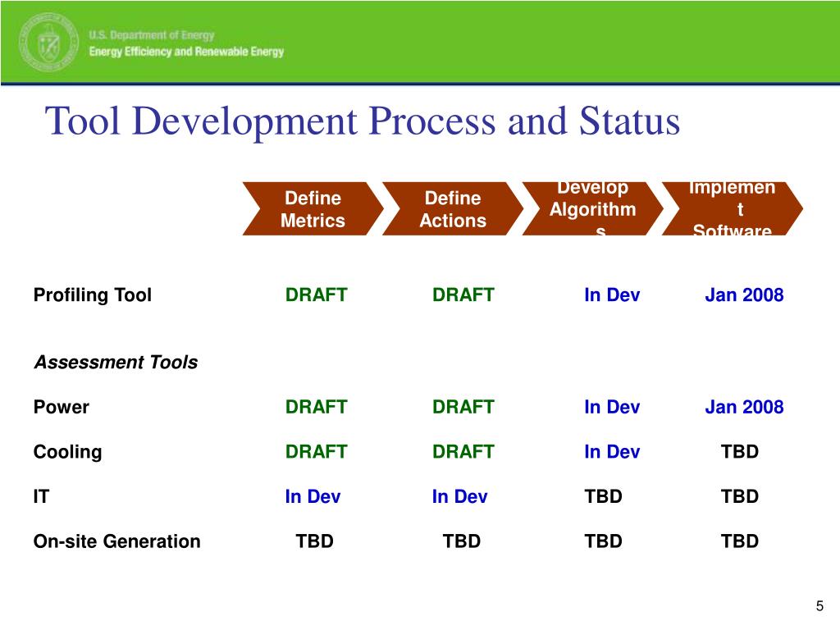
Task: Select On-site Generation's Implement Software 'TBD' status
Action: coord(740,541)
